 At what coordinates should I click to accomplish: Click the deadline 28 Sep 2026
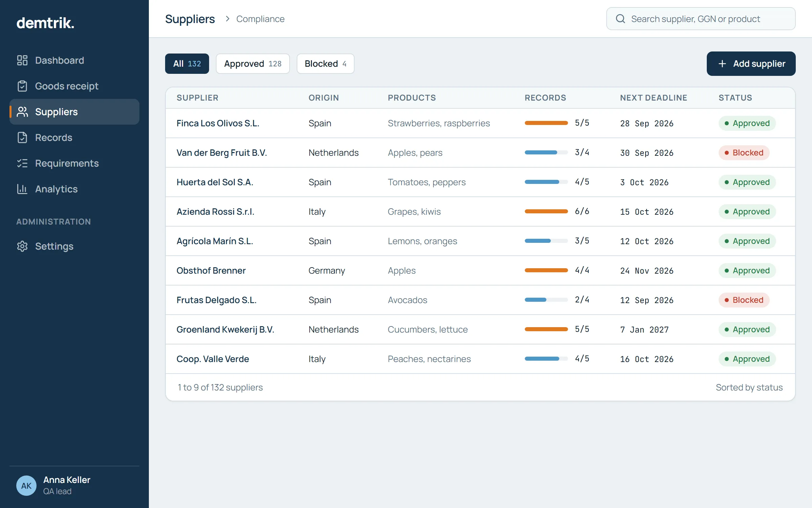647,124
